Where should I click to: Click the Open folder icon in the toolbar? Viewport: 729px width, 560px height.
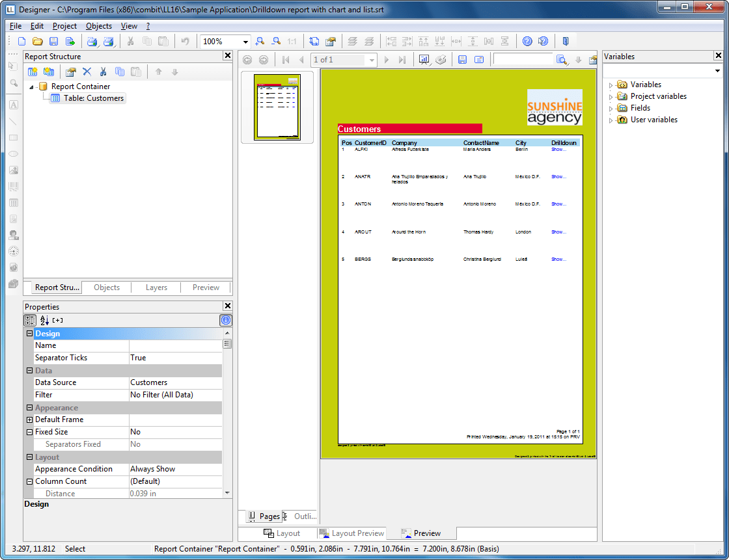coord(38,41)
